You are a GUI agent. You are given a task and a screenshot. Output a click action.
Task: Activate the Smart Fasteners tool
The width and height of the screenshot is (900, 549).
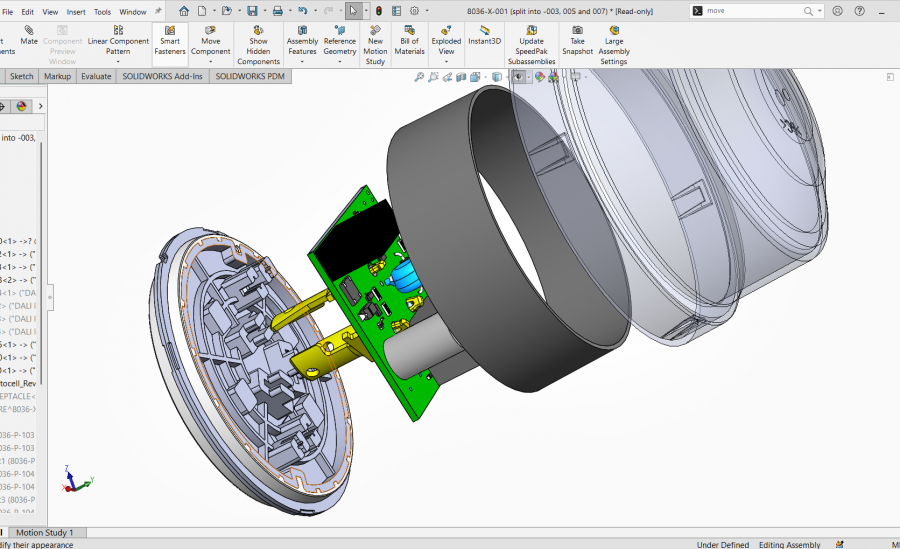tap(170, 40)
